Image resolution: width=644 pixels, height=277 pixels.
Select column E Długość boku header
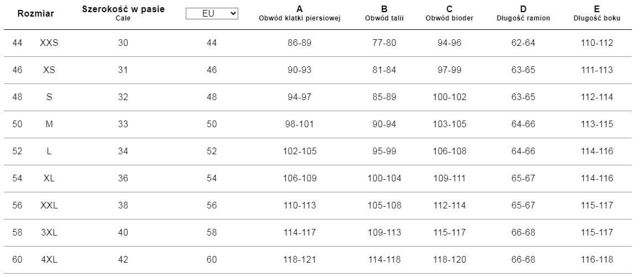click(597, 13)
